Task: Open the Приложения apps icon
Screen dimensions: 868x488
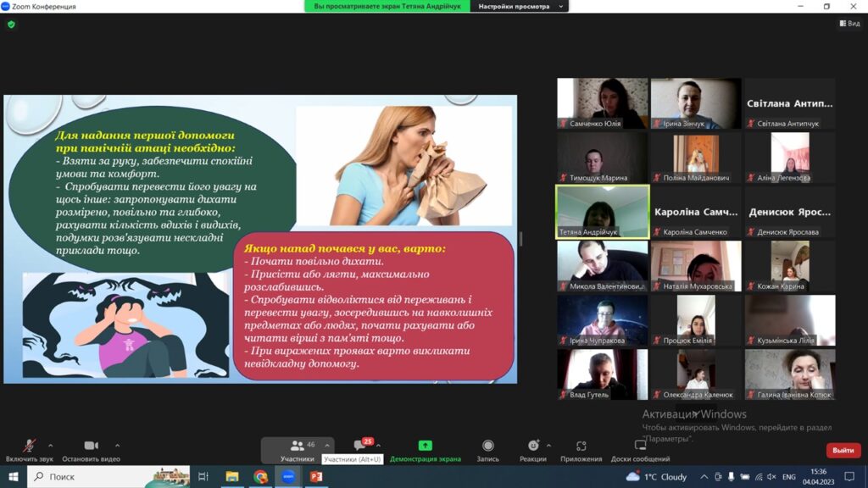Action: [x=581, y=446]
